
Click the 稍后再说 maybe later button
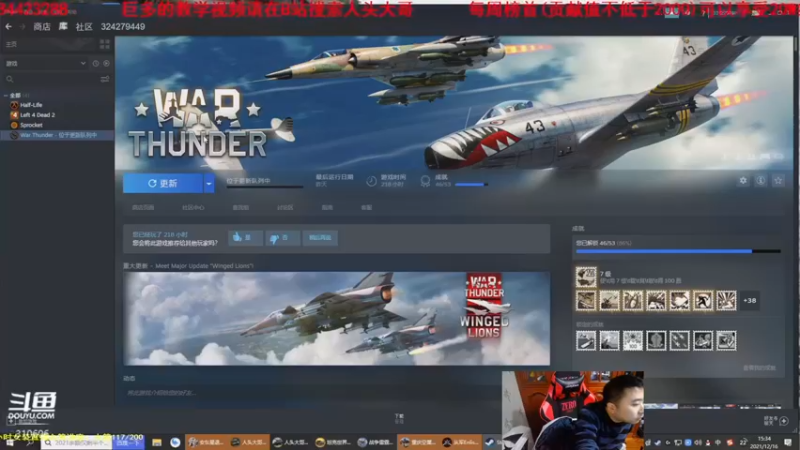coord(320,238)
